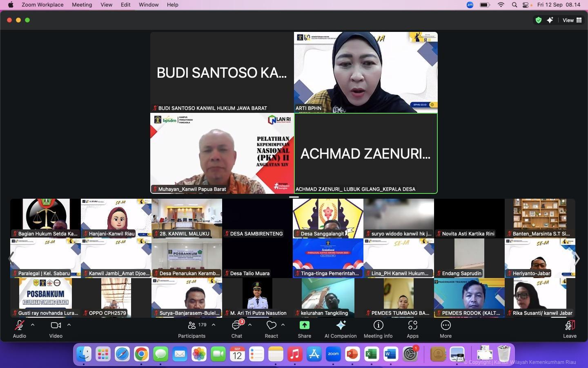The height and width of the screenshot is (368, 588).
Task: Go to next page of participant thumbnails
Action: pos(577,258)
